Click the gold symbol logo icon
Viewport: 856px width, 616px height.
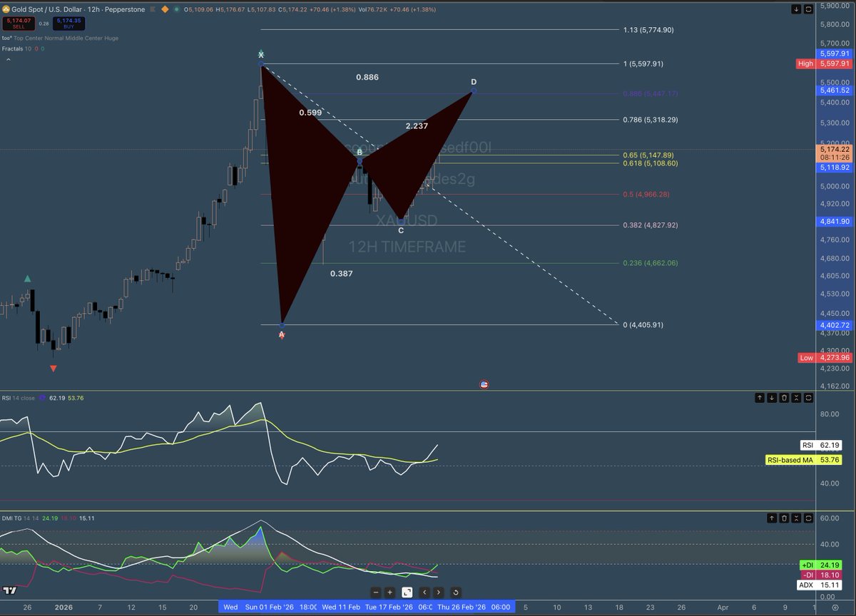point(4,9)
